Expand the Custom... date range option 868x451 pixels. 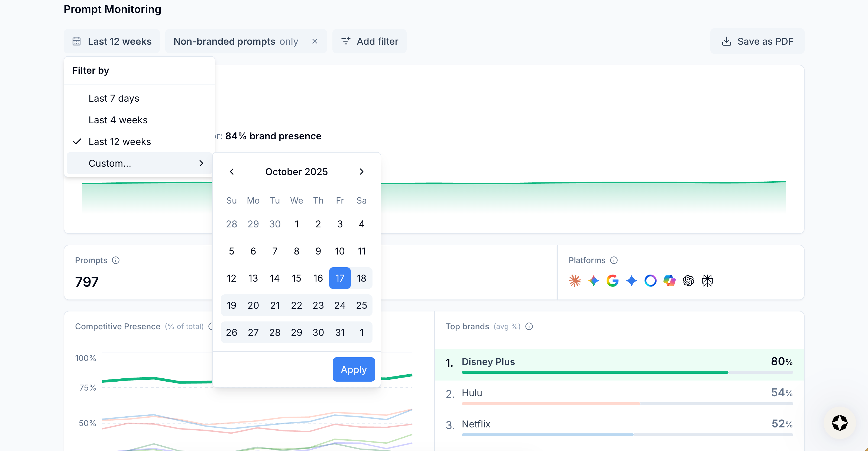tap(140, 163)
